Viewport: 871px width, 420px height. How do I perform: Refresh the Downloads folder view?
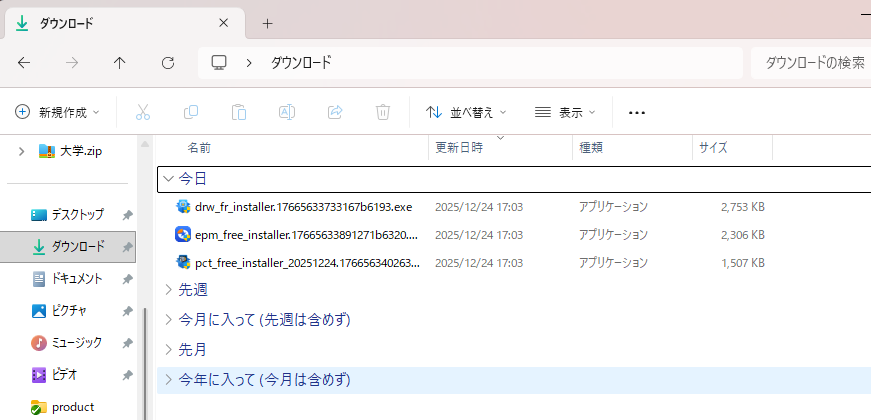coord(168,63)
